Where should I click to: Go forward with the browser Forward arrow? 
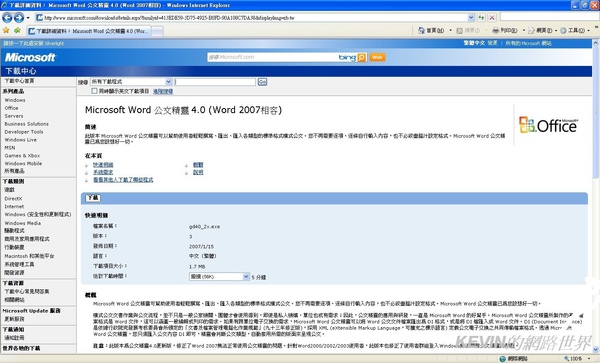point(19,18)
